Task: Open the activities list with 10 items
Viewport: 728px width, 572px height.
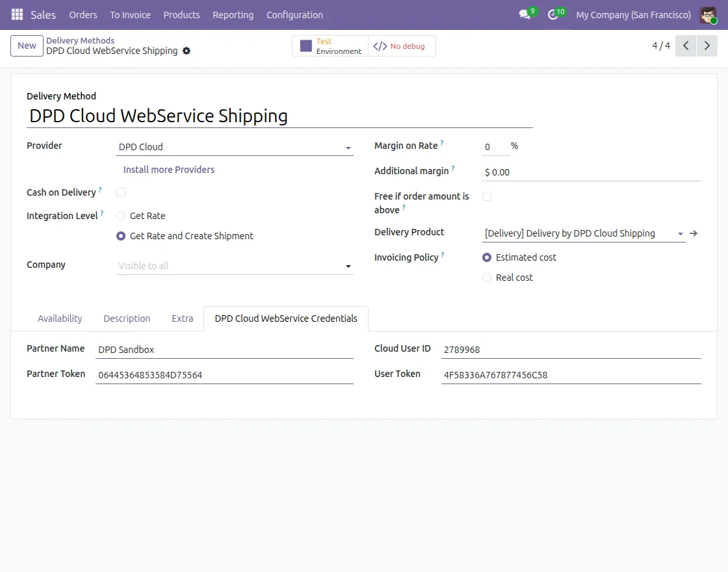Action: (554, 14)
